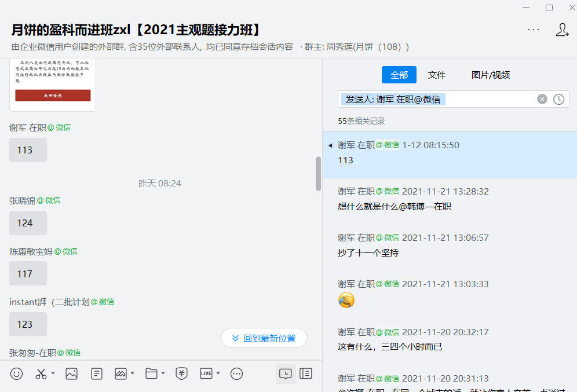
Task: Click the document notes icon in toolbar
Action: 96,373
